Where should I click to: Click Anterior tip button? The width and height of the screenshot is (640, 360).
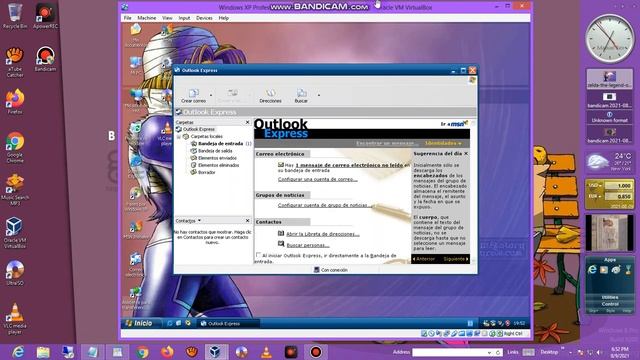(x=423, y=259)
